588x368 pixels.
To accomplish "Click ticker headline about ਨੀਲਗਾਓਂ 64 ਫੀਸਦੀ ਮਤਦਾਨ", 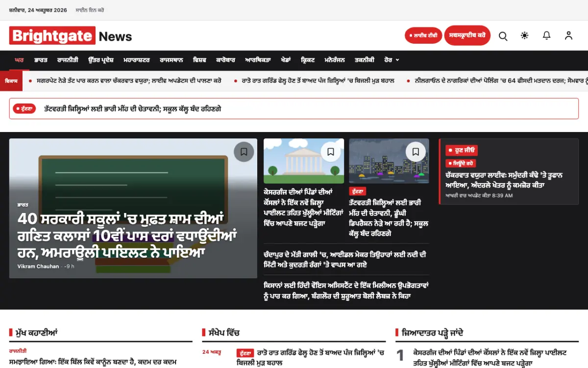I will [x=501, y=80].
